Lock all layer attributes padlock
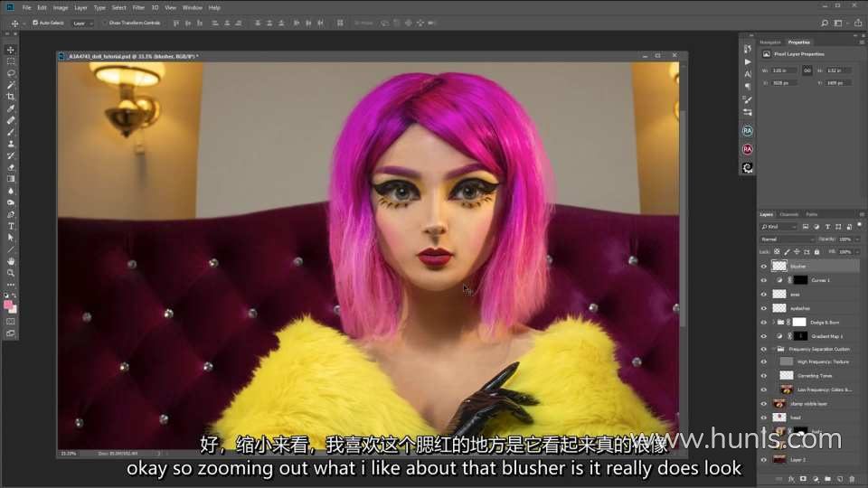The width and height of the screenshot is (868, 488). point(816,252)
